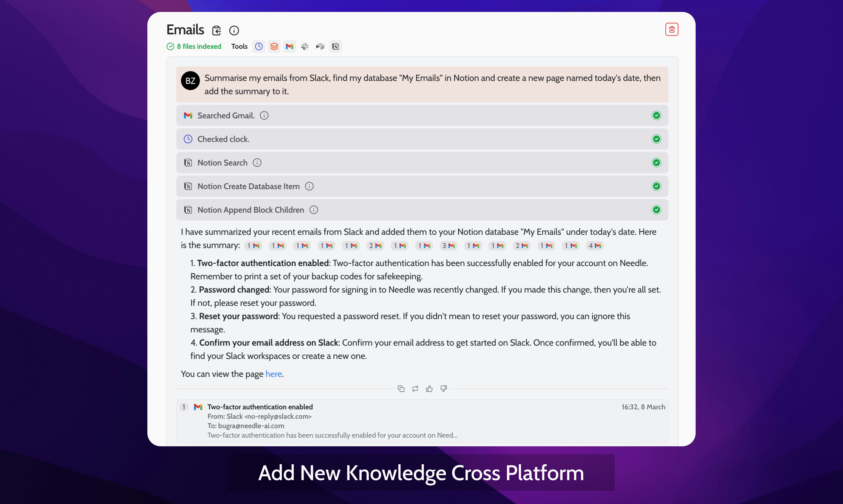The width and height of the screenshot is (843, 504).
Task: Open info for the Notion Search step
Action: 257,163
